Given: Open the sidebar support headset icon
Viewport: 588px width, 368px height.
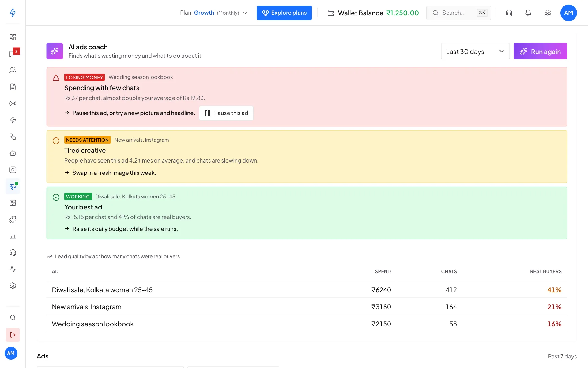Looking at the screenshot, I should point(13,252).
